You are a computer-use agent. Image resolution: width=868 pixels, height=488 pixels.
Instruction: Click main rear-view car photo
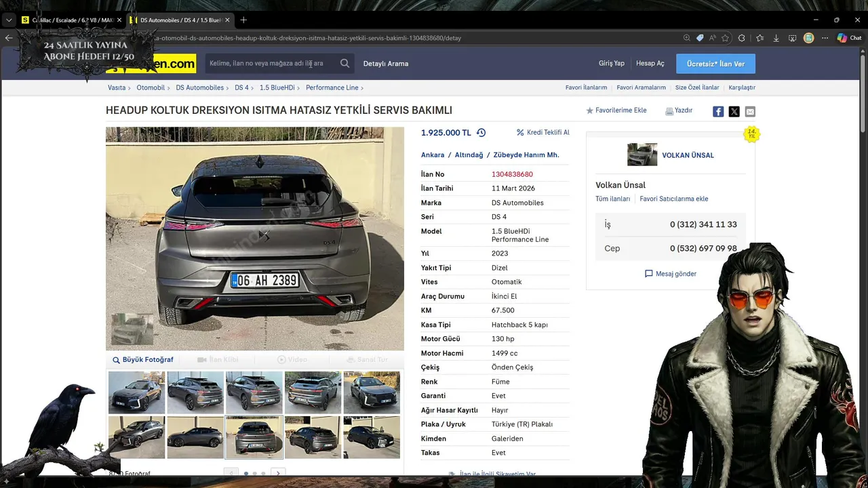tap(255, 239)
